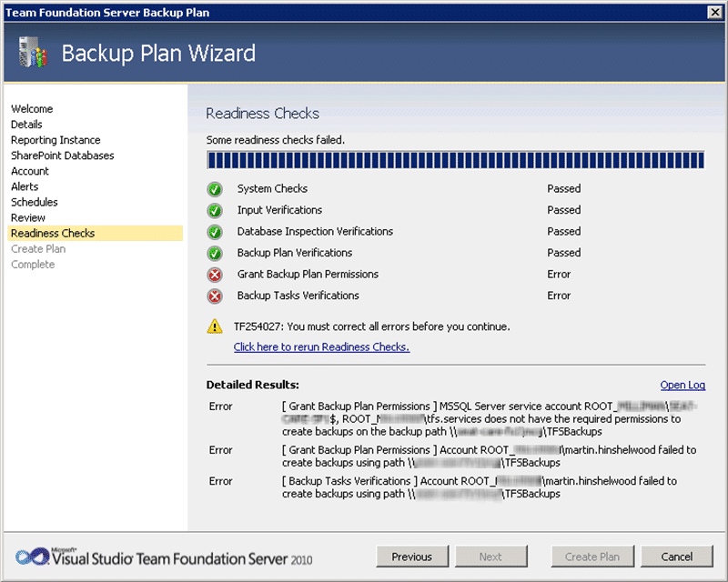
Task: Click the Passed status for Input Verifications
Action: click(563, 210)
